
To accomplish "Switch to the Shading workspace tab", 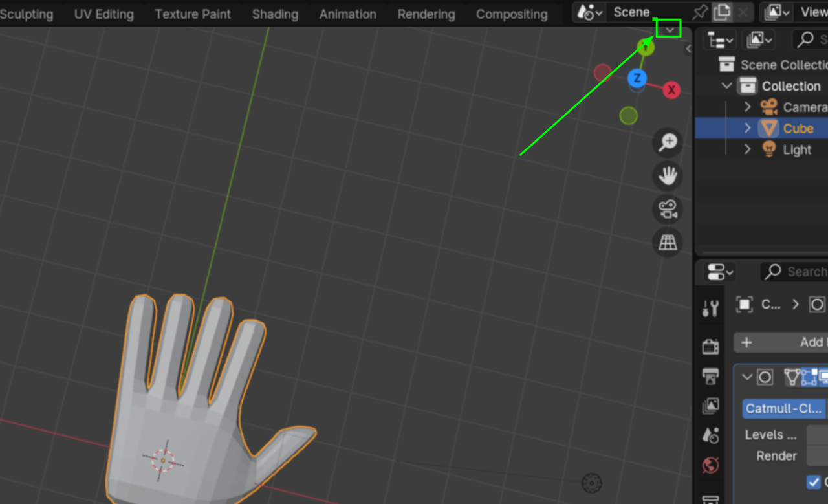I will 275,14.
